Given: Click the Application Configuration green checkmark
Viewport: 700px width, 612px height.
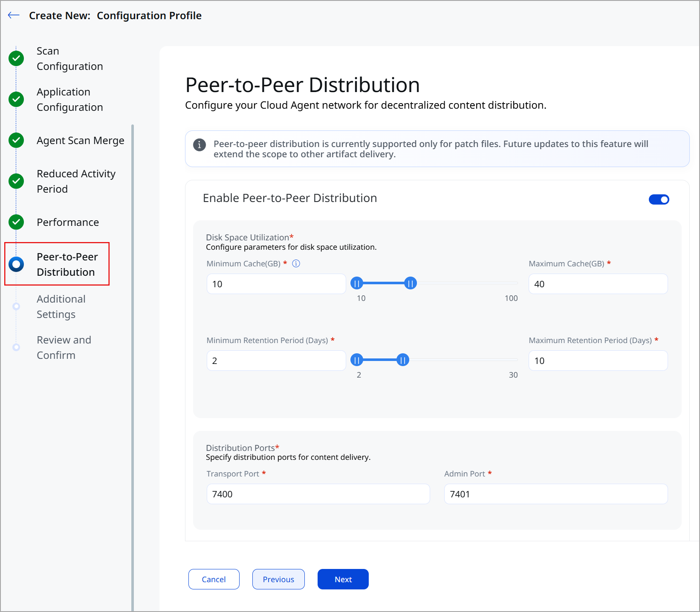Looking at the screenshot, I should (16, 99).
